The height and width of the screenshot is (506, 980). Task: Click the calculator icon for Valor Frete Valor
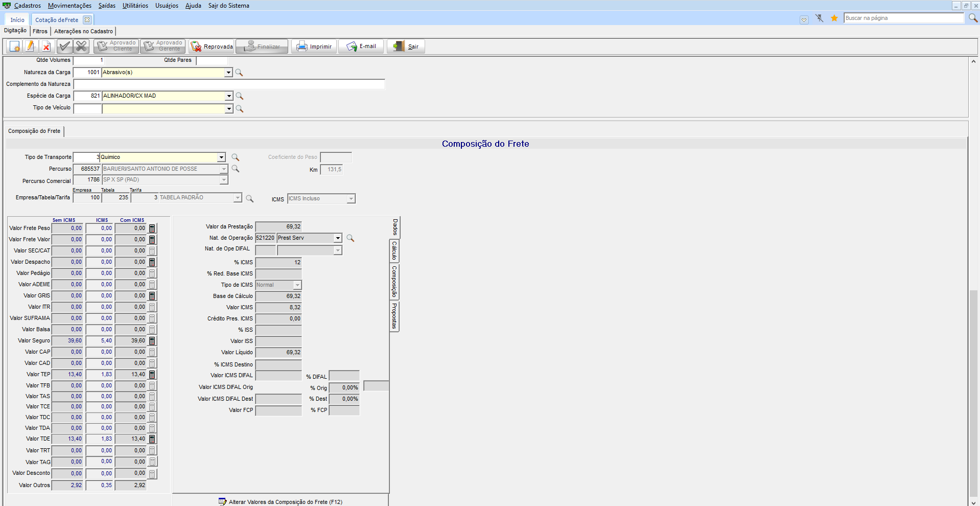pos(152,240)
